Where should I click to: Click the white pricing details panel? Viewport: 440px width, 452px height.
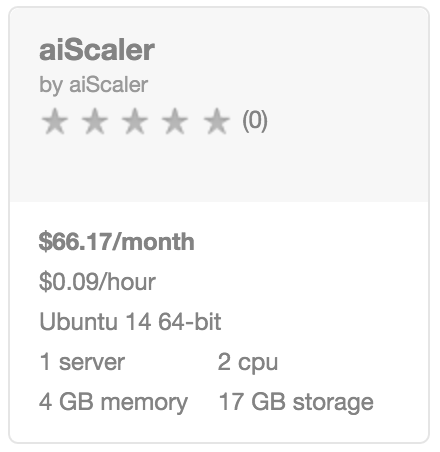pos(219,322)
